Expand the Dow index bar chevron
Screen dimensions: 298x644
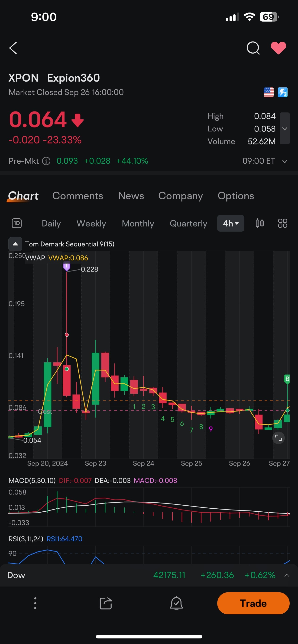click(x=287, y=575)
